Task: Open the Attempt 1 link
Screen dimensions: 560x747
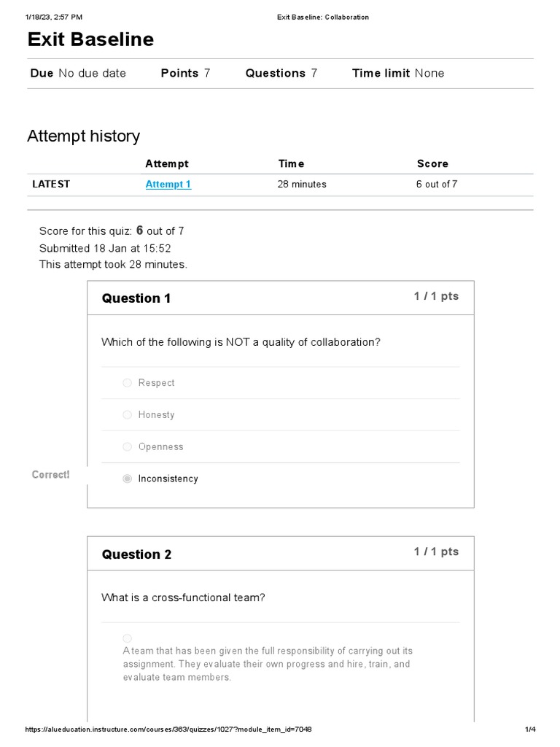Action: point(168,185)
